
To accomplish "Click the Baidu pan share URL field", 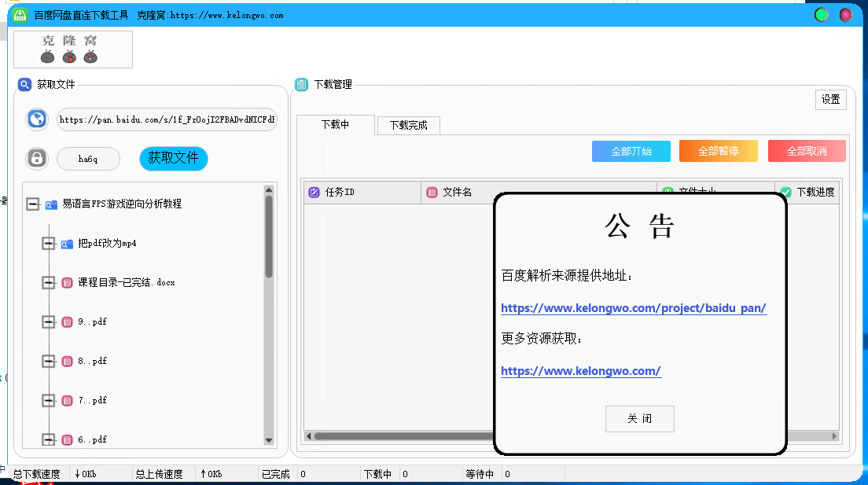I will coord(167,119).
